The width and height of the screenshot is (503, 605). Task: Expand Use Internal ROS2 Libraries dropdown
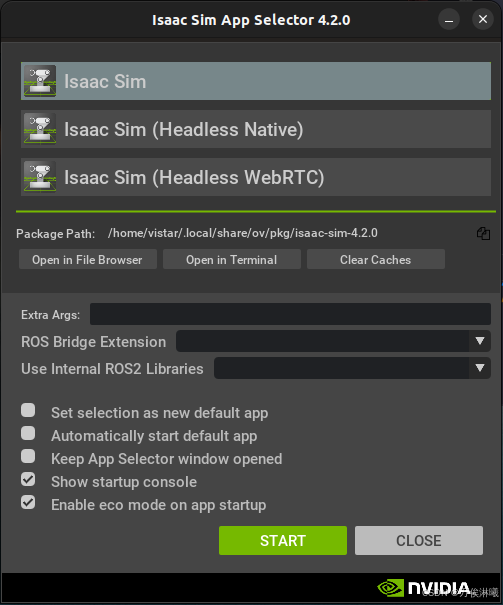pyautogui.click(x=352, y=368)
